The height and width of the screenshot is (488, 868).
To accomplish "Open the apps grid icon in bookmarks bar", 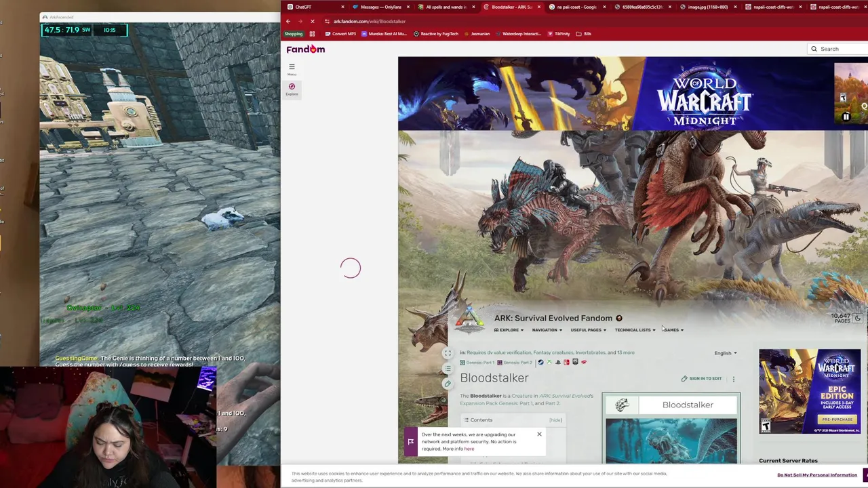I will [312, 34].
